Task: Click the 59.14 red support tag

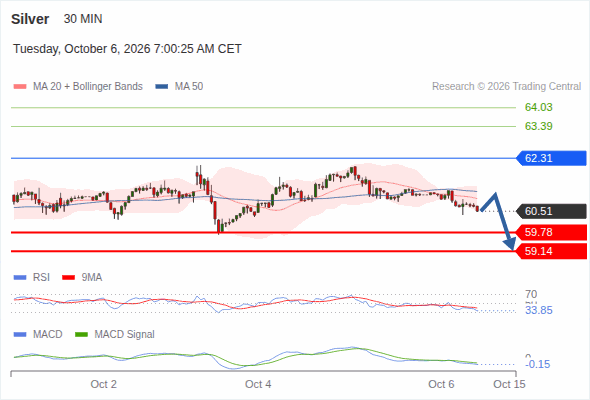Action: click(x=551, y=251)
